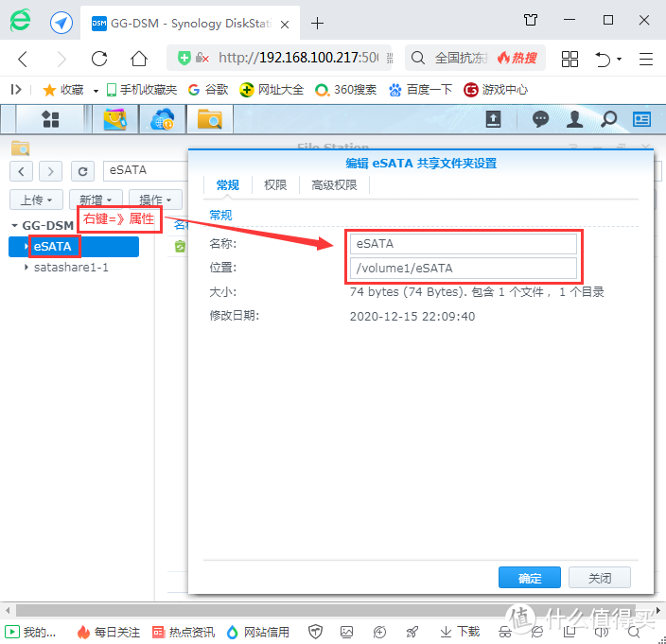The width and height of the screenshot is (666, 644).
Task: Click the 确定 button
Action: [529, 578]
